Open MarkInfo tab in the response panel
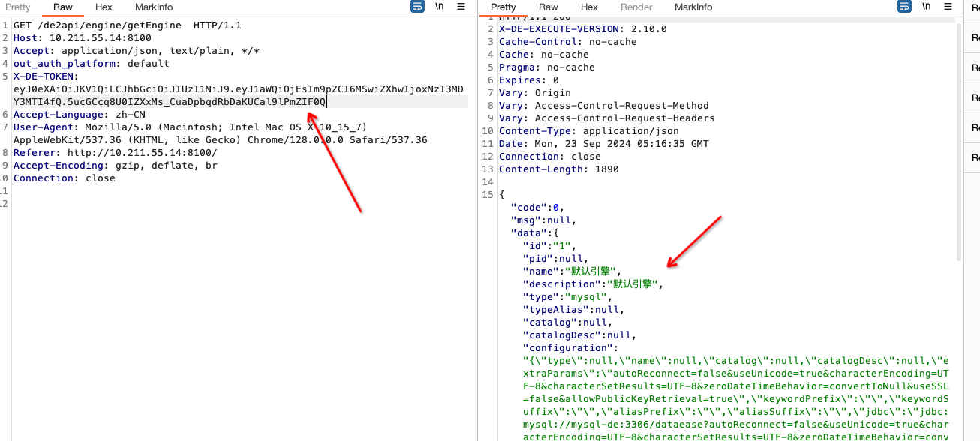 [693, 7]
